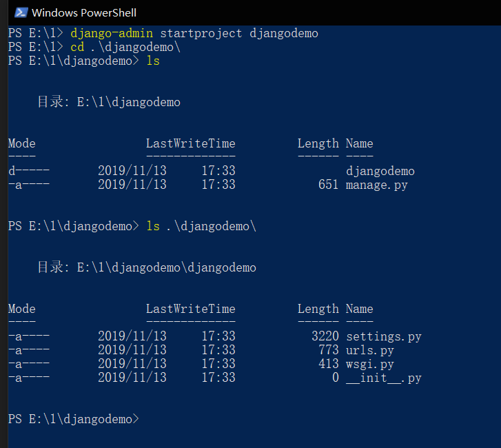501x448 pixels.
Task: Click the manage.py file name
Action: [377, 185]
